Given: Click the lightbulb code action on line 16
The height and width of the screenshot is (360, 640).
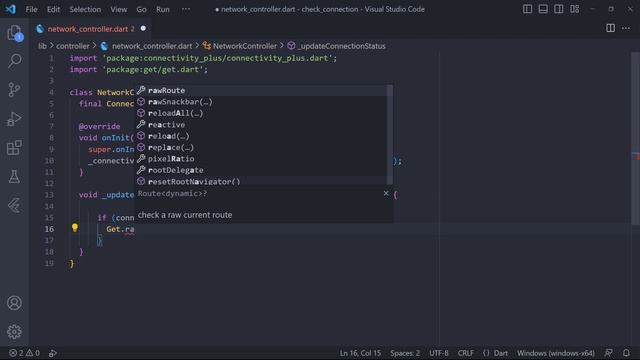Looking at the screenshot, I should (75, 228).
